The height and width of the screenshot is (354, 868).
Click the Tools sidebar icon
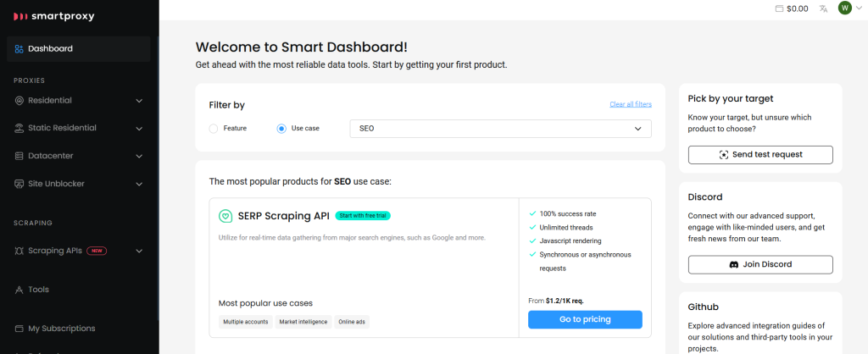click(19, 290)
